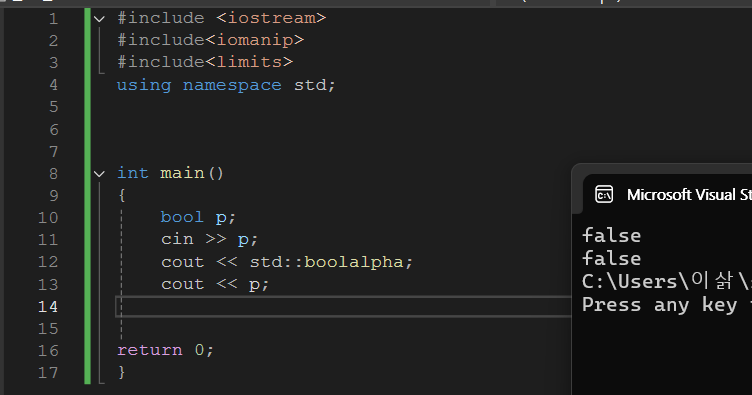Screen dimensions: 752x395
Task: Place cursor on '#include <iostream>' line
Action: tap(222, 18)
